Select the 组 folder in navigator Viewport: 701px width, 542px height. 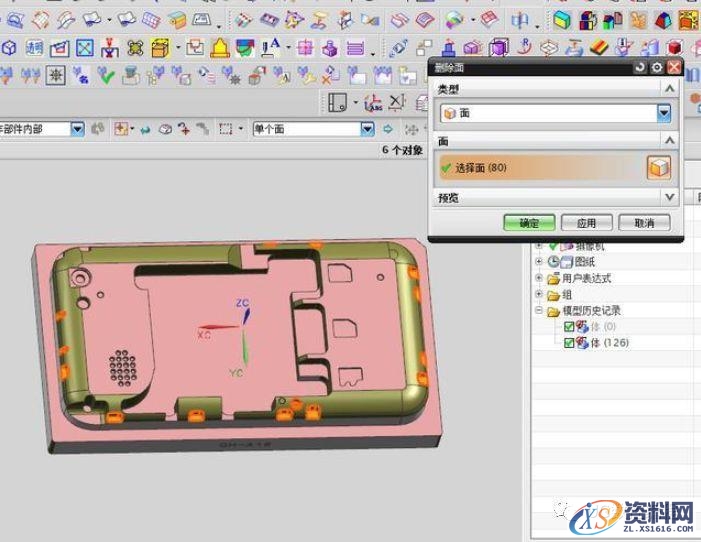click(x=566, y=295)
